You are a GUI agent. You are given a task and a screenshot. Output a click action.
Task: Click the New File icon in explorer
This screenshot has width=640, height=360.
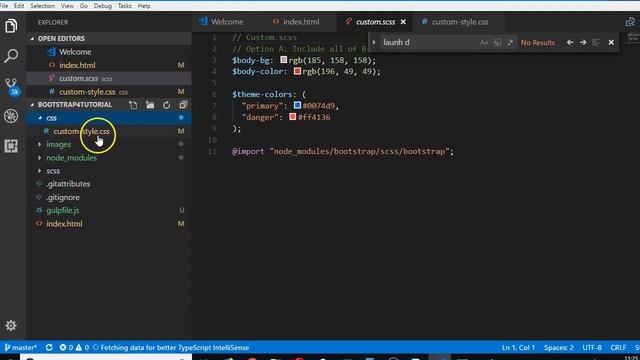(x=133, y=105)
